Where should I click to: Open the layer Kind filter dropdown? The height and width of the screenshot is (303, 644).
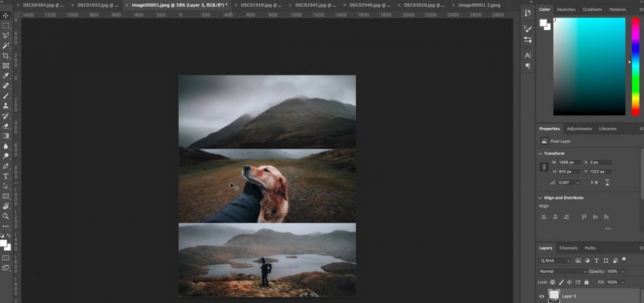555,261
